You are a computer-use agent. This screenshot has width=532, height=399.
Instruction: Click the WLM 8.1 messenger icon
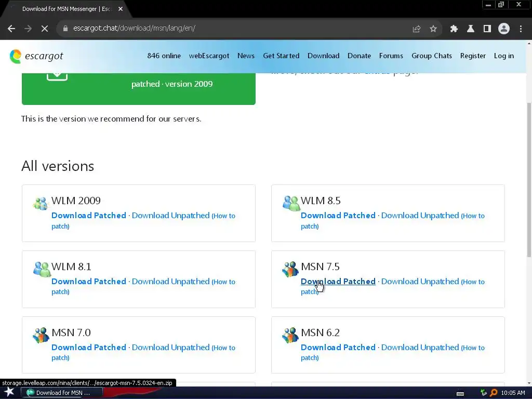click(x=42, y=269)
